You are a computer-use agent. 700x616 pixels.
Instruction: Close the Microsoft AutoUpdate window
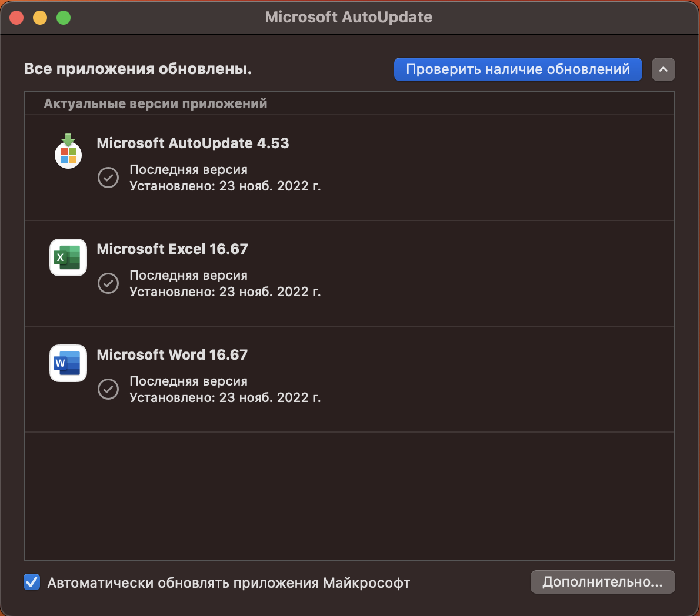(16, 18)
